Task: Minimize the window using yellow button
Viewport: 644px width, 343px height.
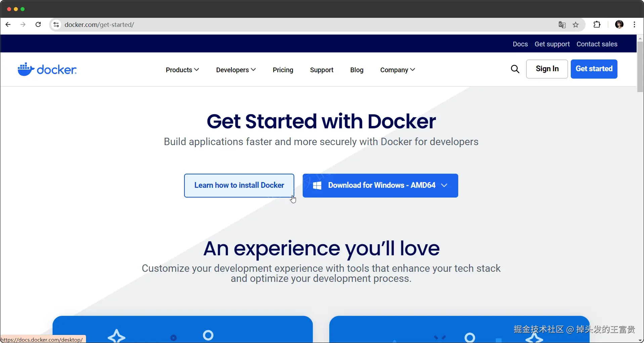Action: pyautogui.click(x=16, y=9)
